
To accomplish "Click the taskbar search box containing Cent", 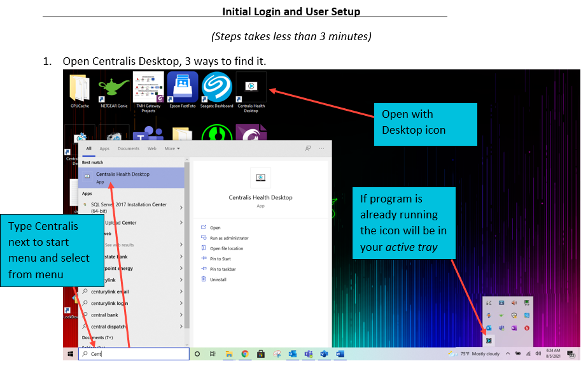I will tap(134, 354).
